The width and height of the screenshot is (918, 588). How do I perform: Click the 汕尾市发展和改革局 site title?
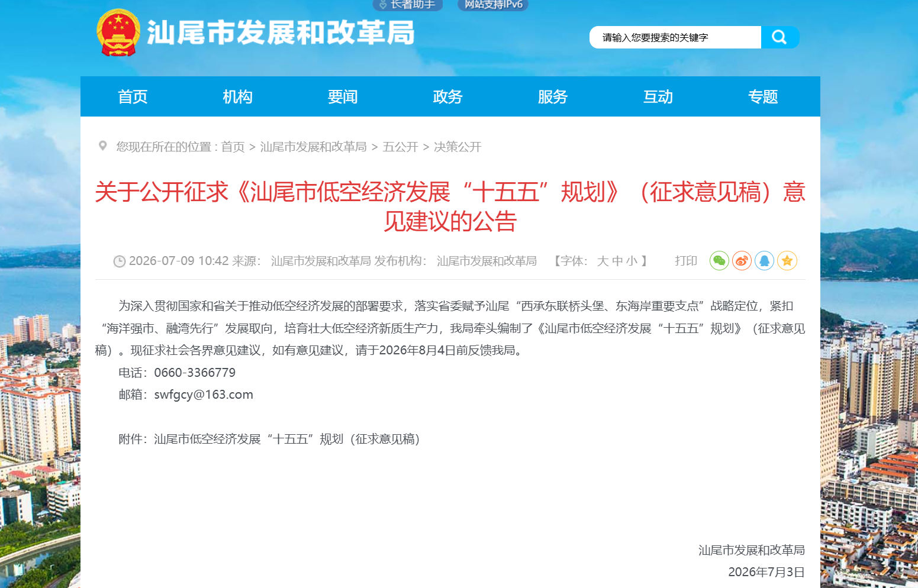click(281, 33)
